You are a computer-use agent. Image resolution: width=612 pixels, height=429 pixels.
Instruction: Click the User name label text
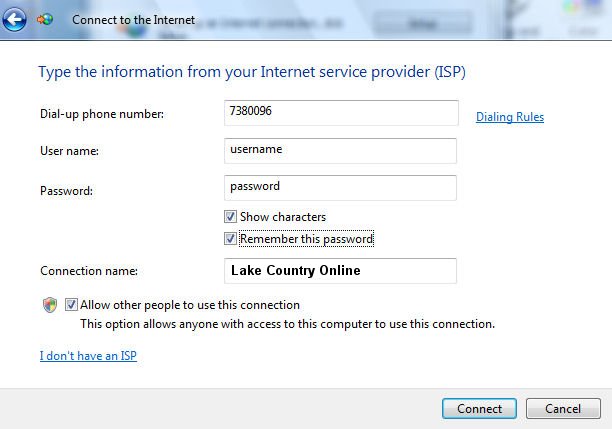(69, 151)
